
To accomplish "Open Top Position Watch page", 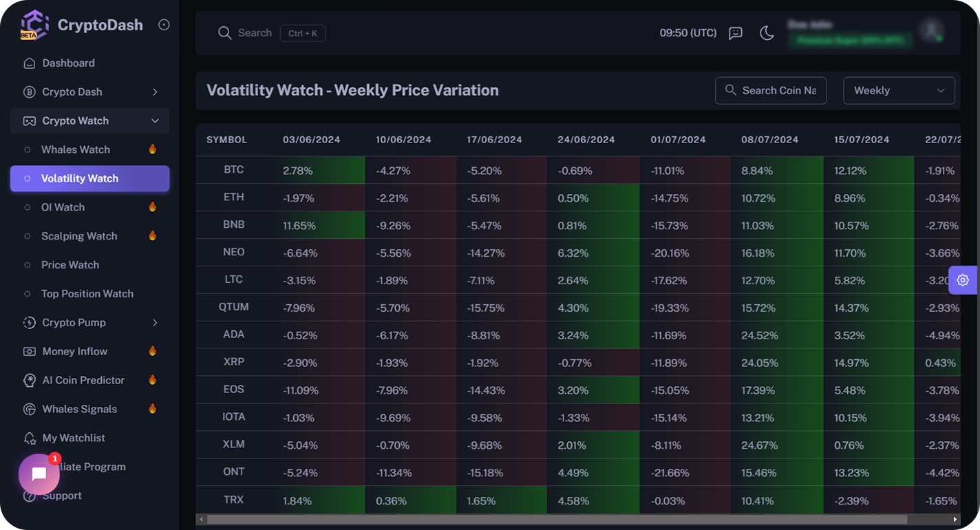I will (x=89, y=294).
